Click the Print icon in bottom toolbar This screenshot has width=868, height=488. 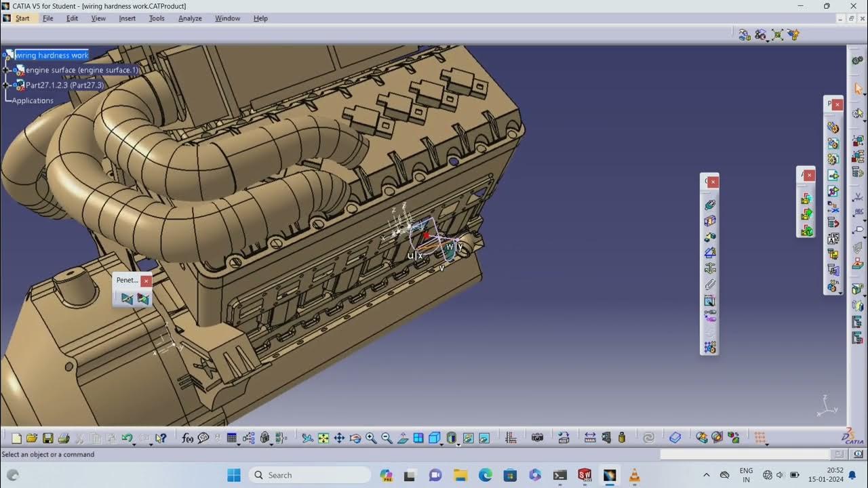click(64, 439)
